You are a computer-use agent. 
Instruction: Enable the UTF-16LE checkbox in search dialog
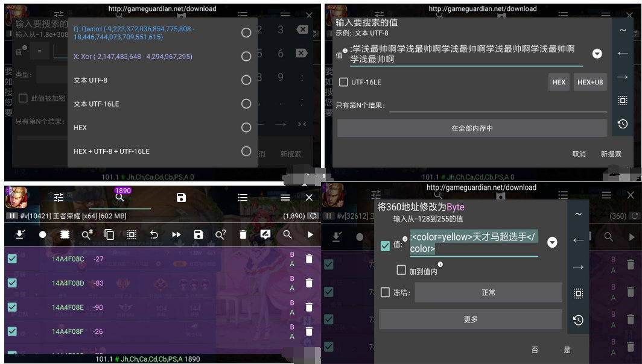(x=343, y=82)
